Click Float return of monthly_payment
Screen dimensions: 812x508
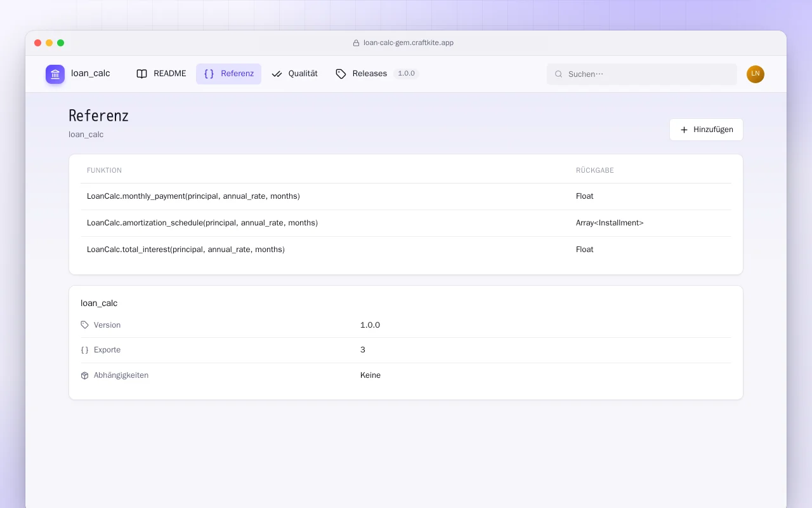tap(585, 196)
